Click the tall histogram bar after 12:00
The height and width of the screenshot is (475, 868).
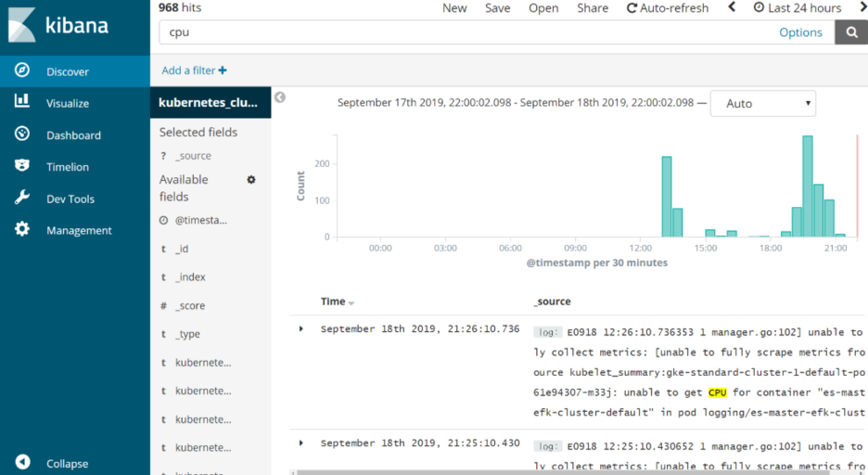pyautogui.click(x=667, y=197)
